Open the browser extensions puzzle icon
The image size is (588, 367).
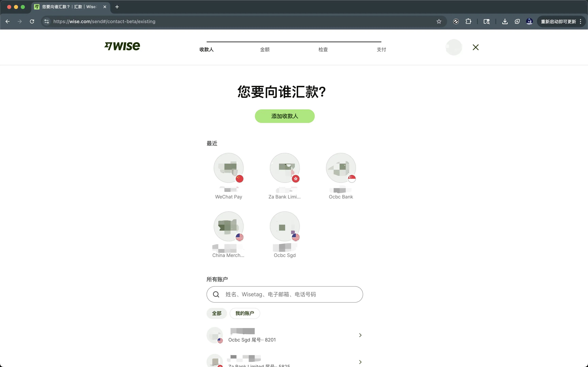[468, 21]
